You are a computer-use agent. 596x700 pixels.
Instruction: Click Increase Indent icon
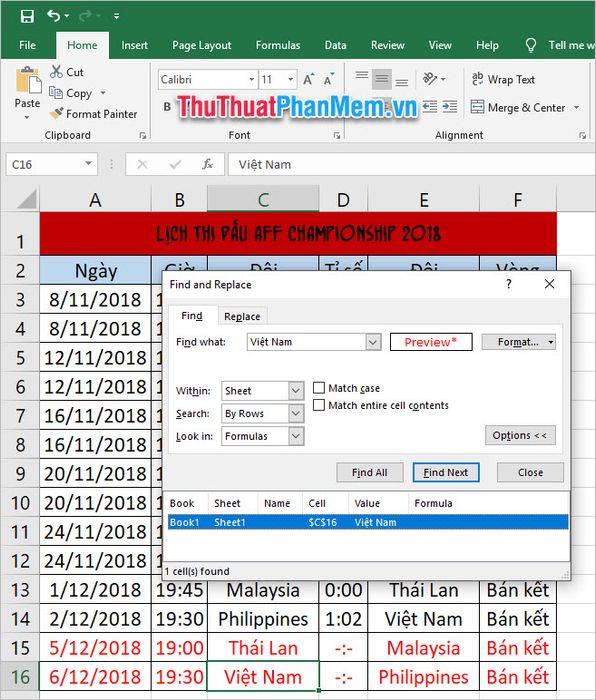pos(450,107)
